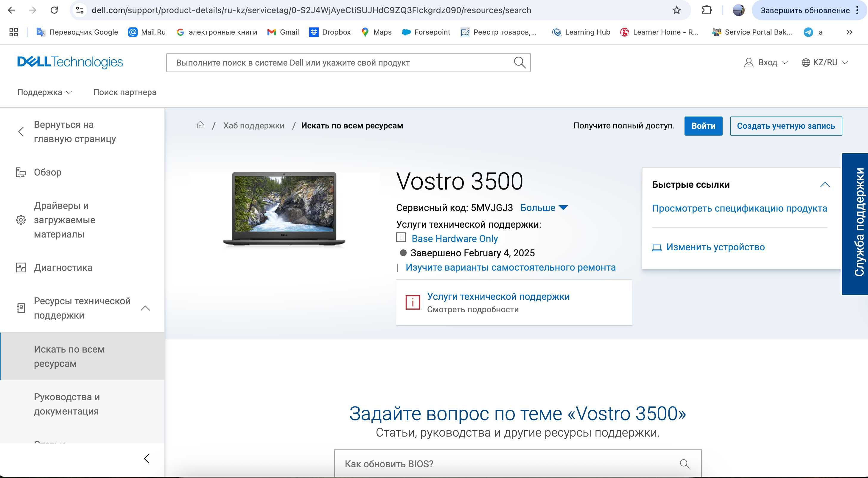Click Вернуться на главную страницу

pos(75,131)
